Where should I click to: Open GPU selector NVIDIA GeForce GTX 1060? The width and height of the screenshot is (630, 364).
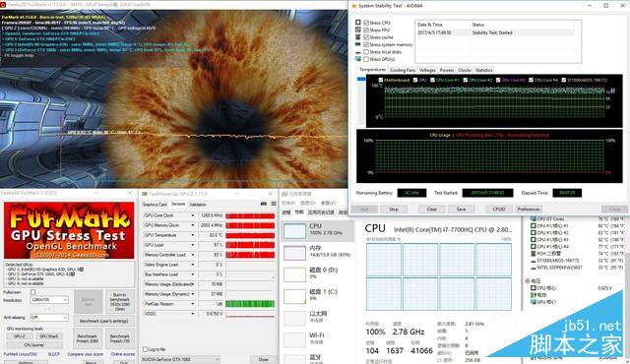click(180, 360)
